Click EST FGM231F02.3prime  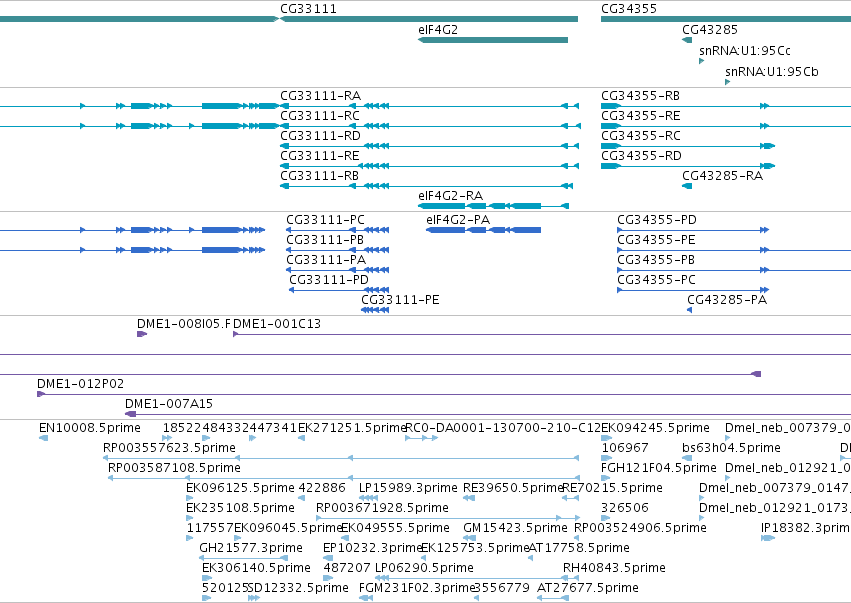tap(417, 588)
